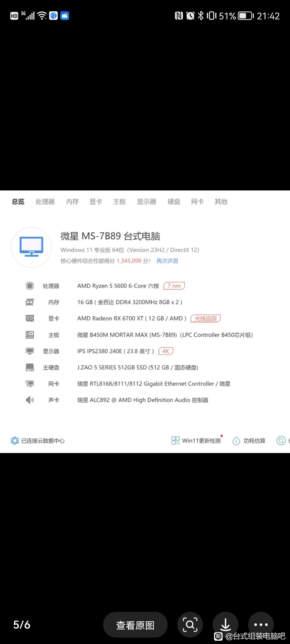Click the Win11更新检测 icon
290x644 pixels.
click(x=176, y=441)
